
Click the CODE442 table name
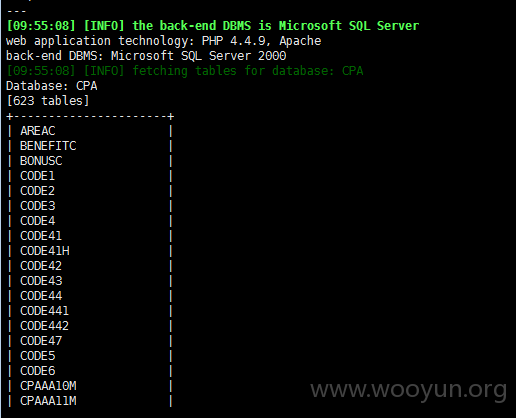[44, 326]
